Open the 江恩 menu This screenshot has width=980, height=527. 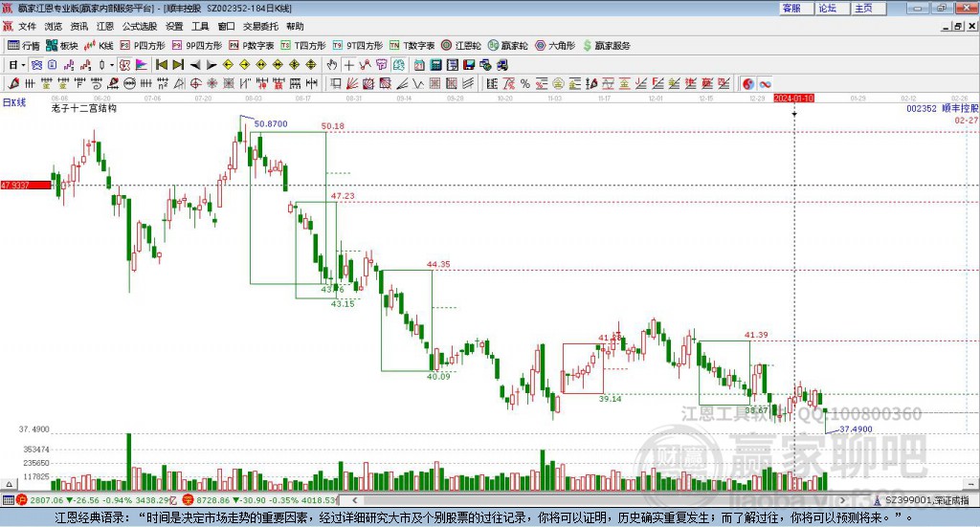(x=105, y=26)
